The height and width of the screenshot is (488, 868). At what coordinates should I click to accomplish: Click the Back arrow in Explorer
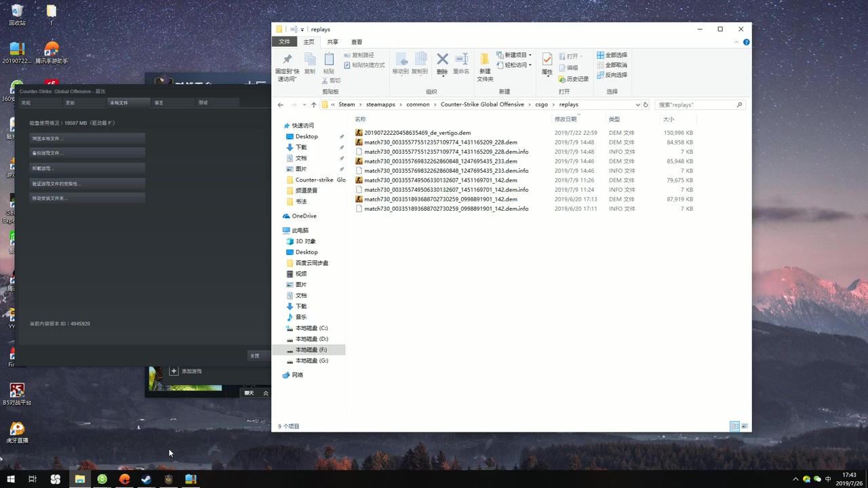click(x=280, y=105)
